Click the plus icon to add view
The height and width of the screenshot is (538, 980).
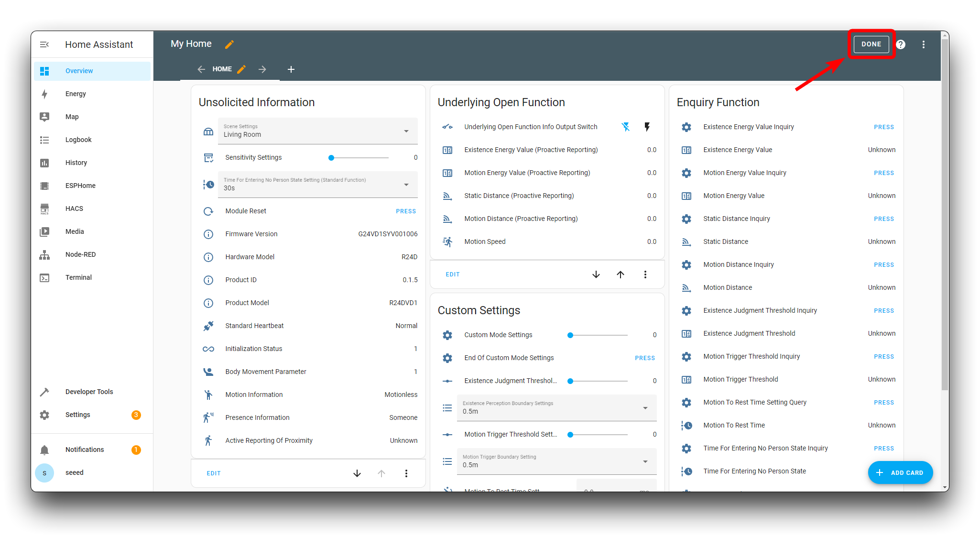tap(291, 69)
